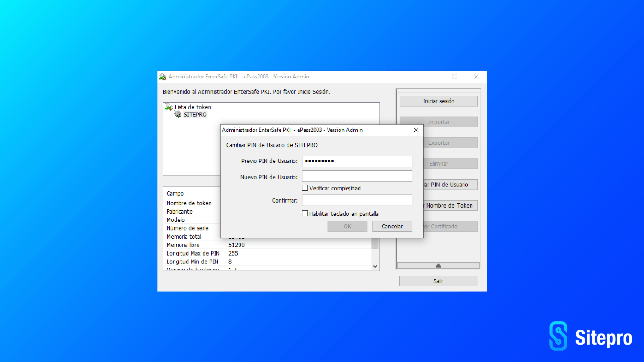Viewport: 644px width, 362px height.
Task: Click the EnterSafe app icon in title bar
Action: [x=163, y=77]
